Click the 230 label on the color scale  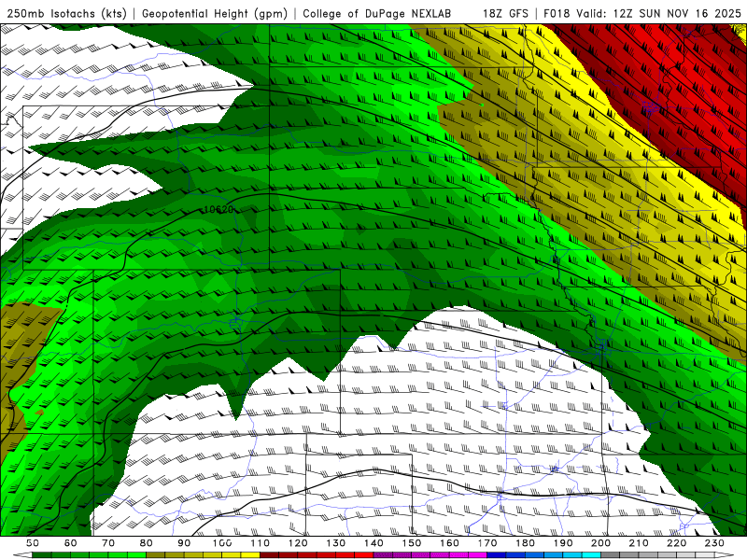tap(714, 543)
